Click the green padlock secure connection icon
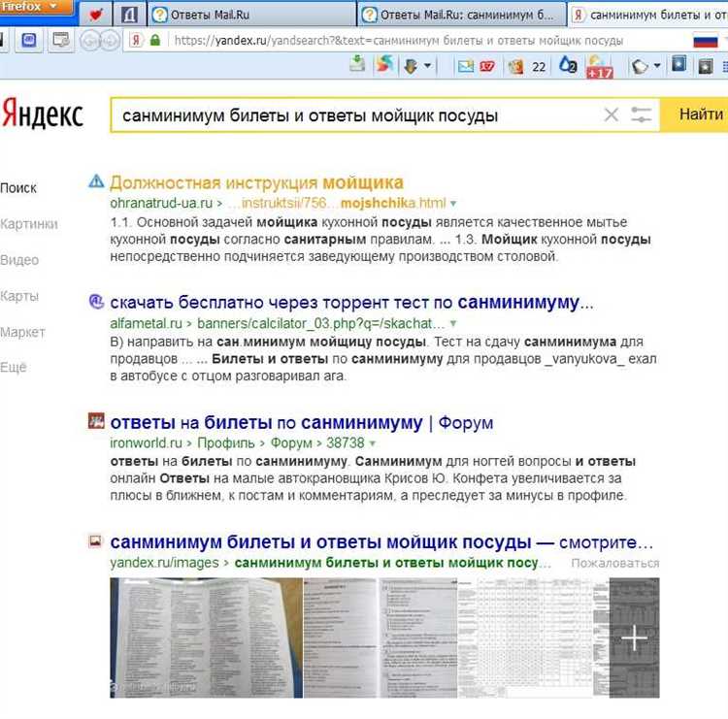The height and width of the screenshot is (719, 728). tap(155, 41)
